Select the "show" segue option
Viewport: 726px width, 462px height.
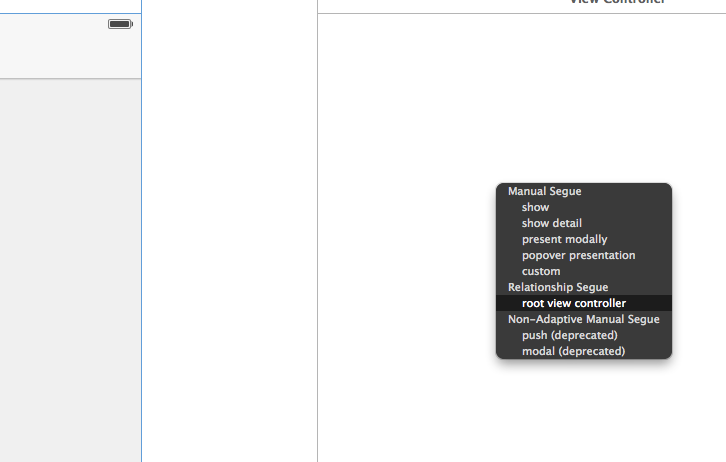(x=535, y=207)
